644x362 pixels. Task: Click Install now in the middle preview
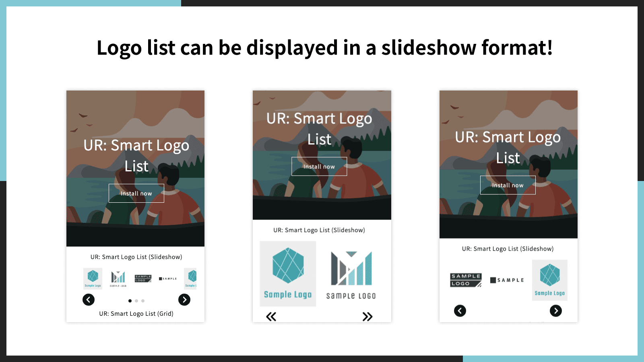point(319,167)
